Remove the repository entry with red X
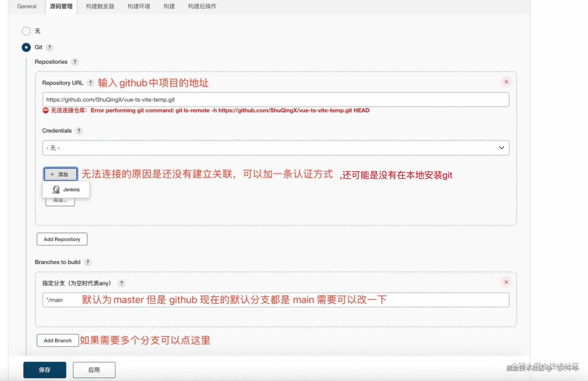The height and width of the screenshot is (381, 588). (x=506, y=82)
